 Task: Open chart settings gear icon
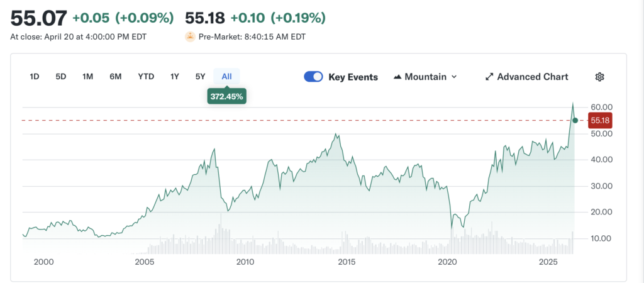pyautogui.click(x=599, y=77)
